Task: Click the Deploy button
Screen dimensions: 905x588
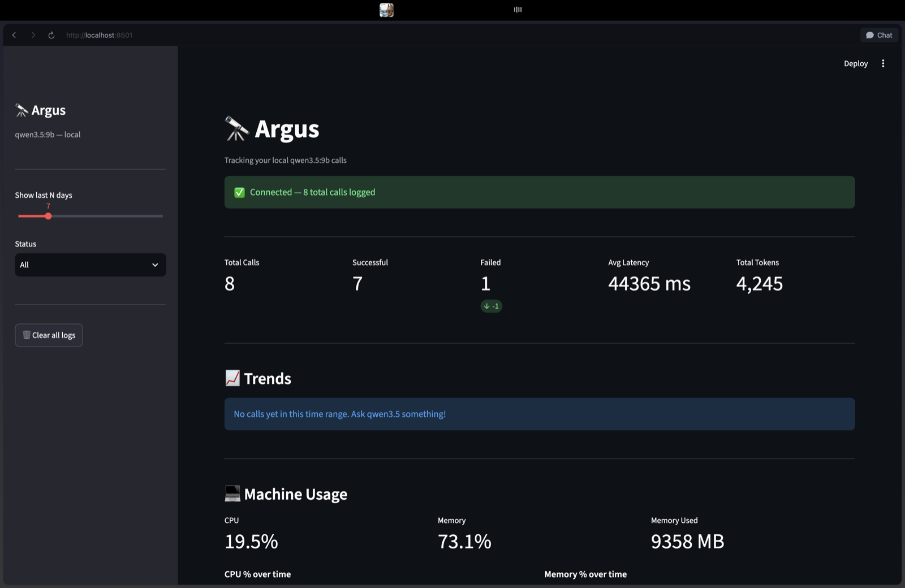Action: pyautogui.click(x=856, y=63)
